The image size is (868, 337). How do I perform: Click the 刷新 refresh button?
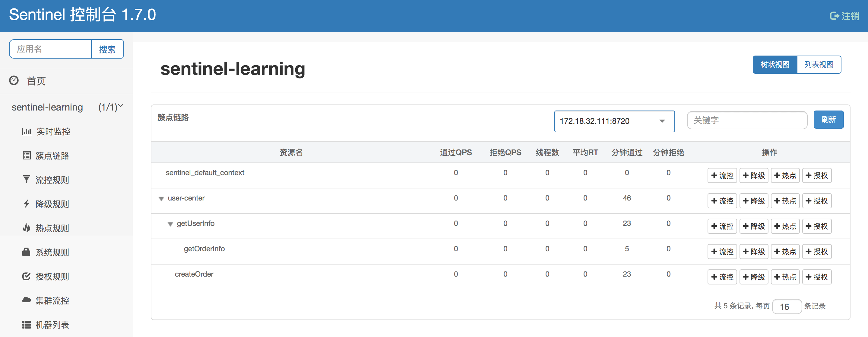click(828, 120)
